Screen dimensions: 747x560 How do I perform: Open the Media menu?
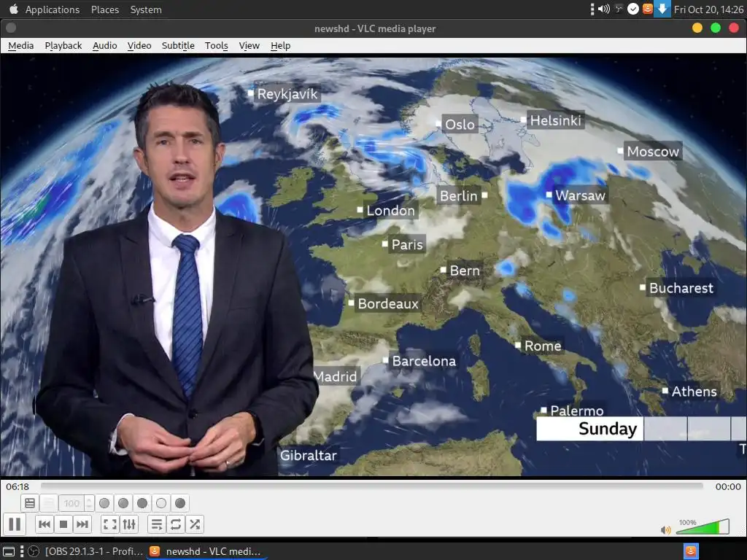[21, 46]
